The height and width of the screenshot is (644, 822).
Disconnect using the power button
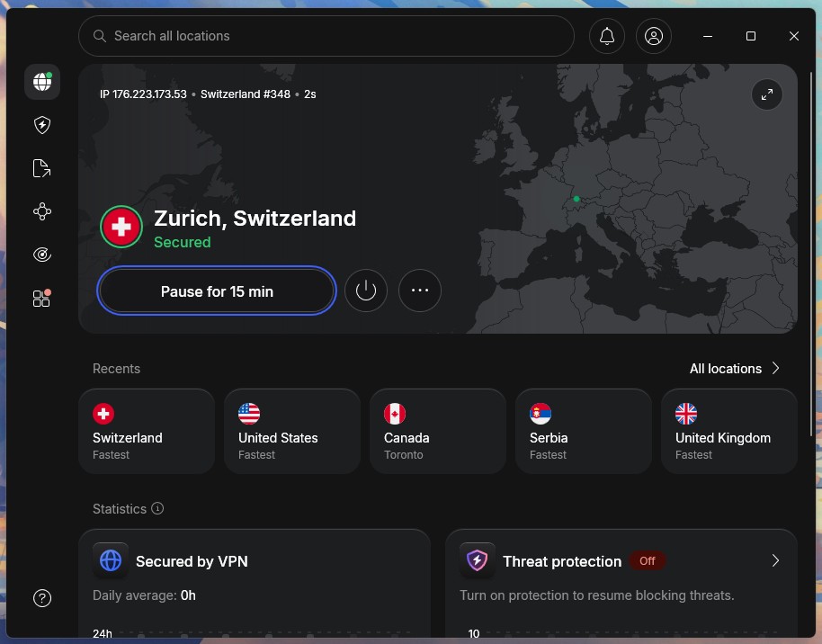pos(366,291)
